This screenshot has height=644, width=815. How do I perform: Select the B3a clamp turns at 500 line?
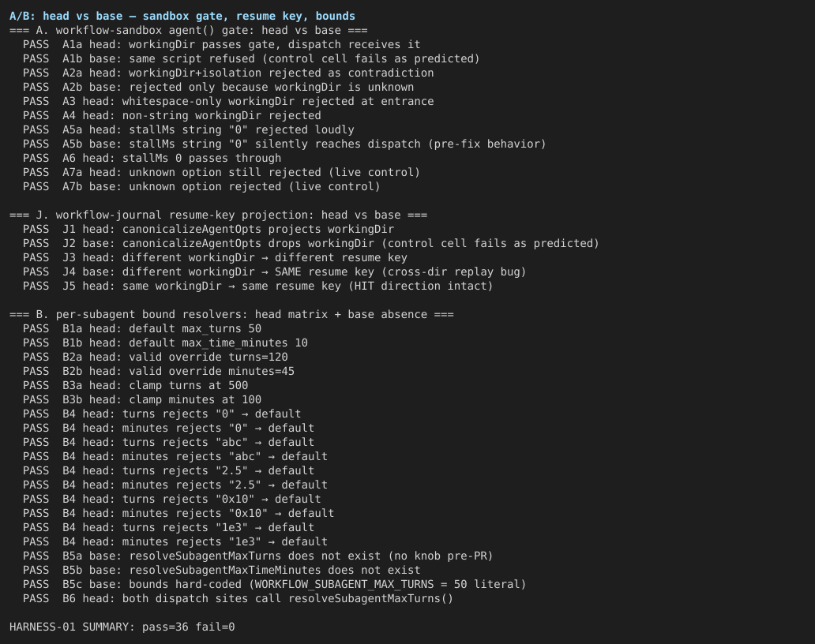135,385
